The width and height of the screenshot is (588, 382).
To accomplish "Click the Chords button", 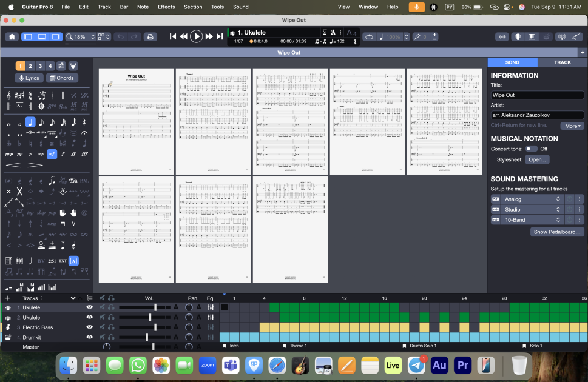I will pos(62,78).
